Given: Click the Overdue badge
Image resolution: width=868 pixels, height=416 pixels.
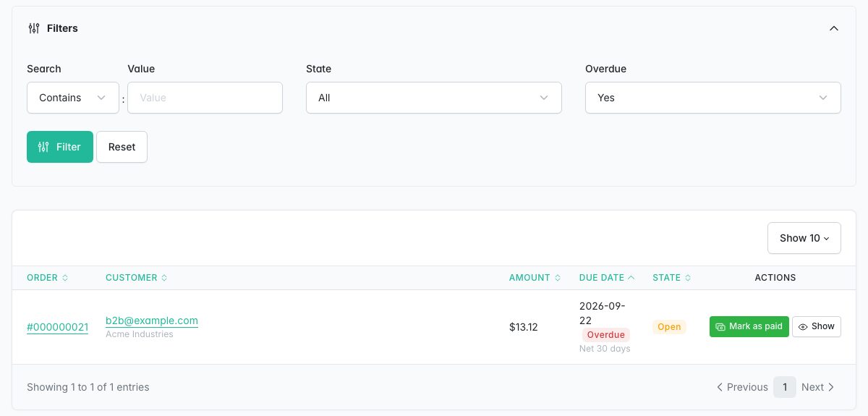Looking at the screenshot, I should click(606, 335).
